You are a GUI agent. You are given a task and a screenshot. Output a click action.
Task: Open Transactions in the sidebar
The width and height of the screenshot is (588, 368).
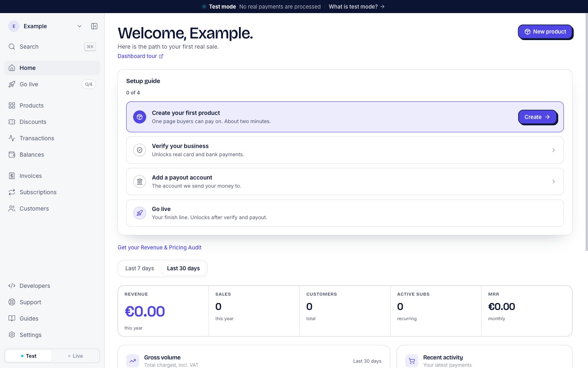pos(52,138)
